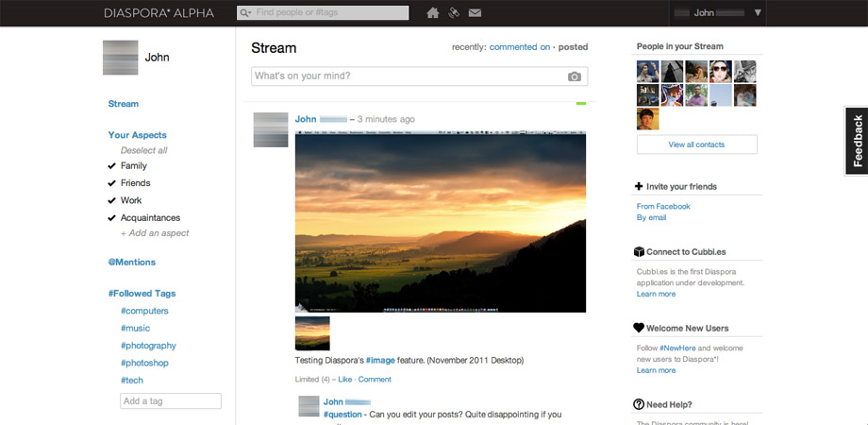Go to the home icon in header

[433, 12]
